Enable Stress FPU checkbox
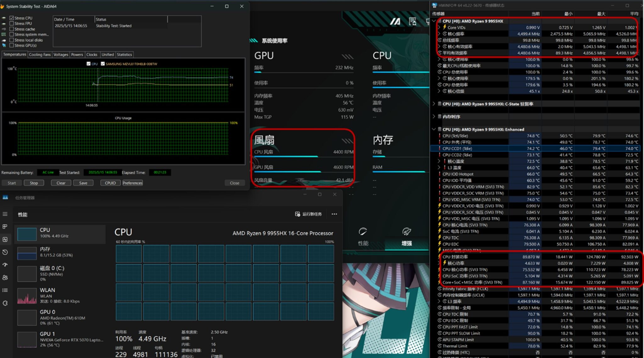The height and width of the screenshot is (358, 644). click(12, 23)
